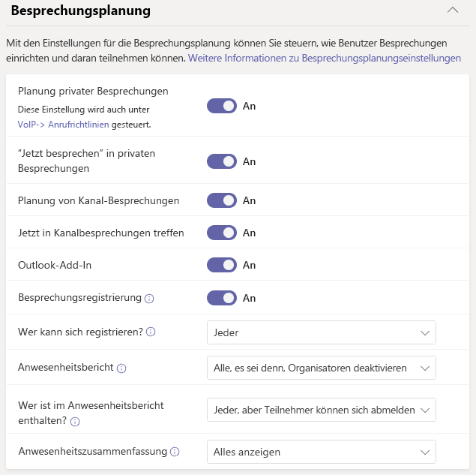This screenshot has height=475, width=476.
Task: Click info icon next to Besprechungsregistrierung
Action: coord(149,299)
